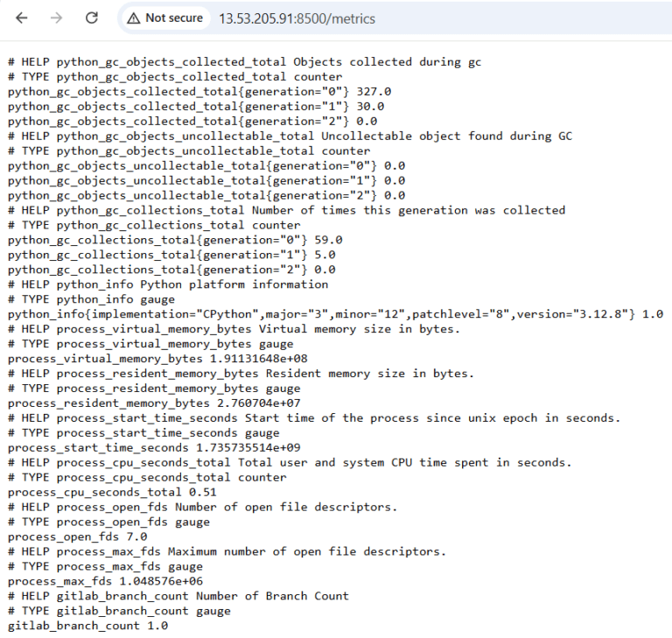Click the browser forward arrow
The width and height of the screenshot is (672, 638).
pyautogui.click(x=56, y=18)
